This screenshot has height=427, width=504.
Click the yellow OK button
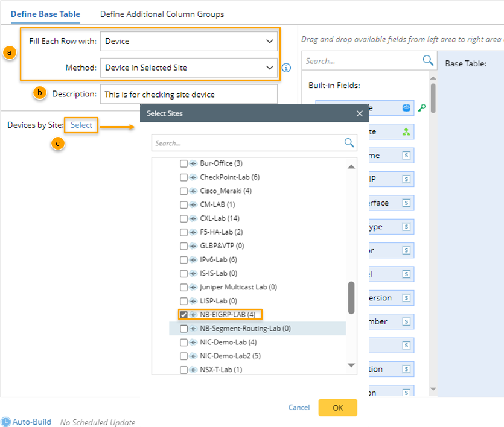[337, 408]
